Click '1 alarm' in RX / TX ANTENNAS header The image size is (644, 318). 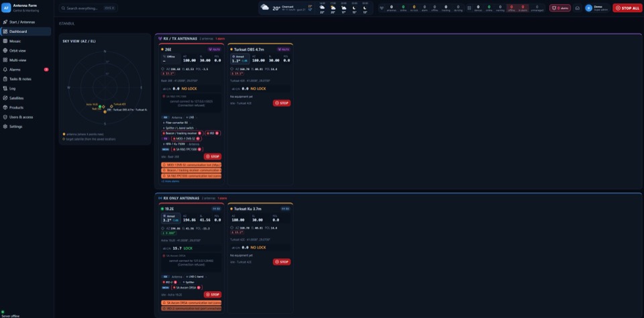(220, 39)
